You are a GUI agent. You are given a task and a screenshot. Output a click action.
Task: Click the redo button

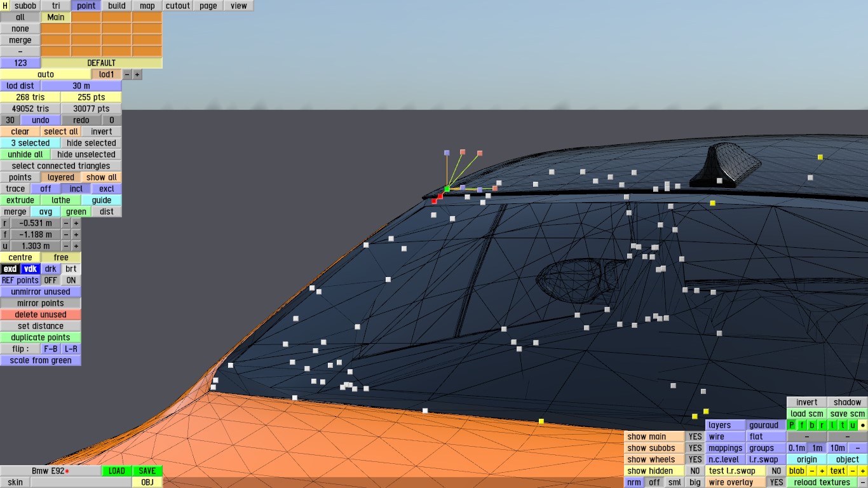(x=81, y=120)
